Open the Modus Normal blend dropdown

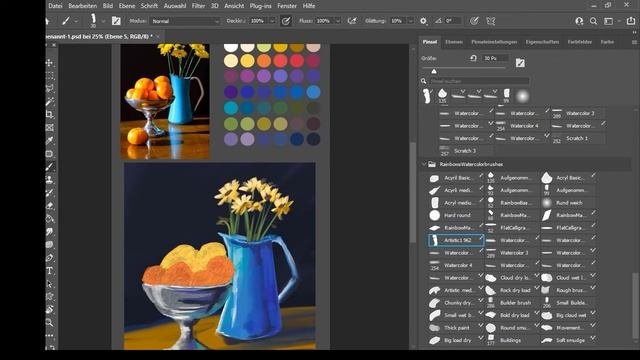[x=185, y=21]
